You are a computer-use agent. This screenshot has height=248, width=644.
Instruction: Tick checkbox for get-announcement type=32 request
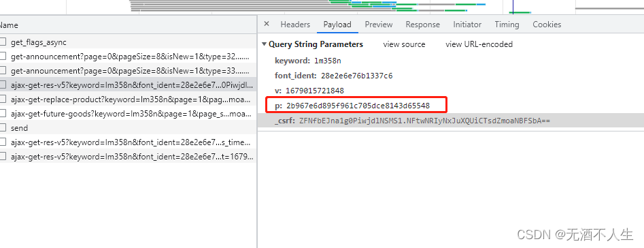3,57
